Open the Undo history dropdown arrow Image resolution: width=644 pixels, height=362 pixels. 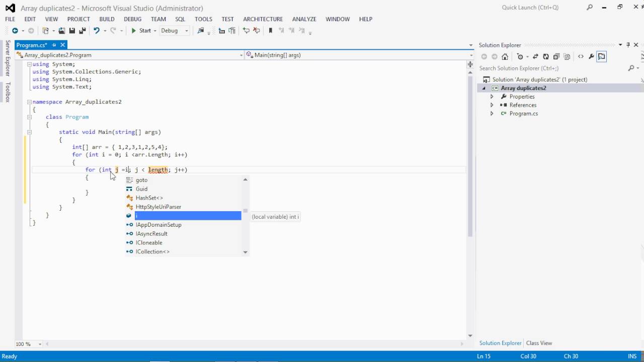pos(105,31)
